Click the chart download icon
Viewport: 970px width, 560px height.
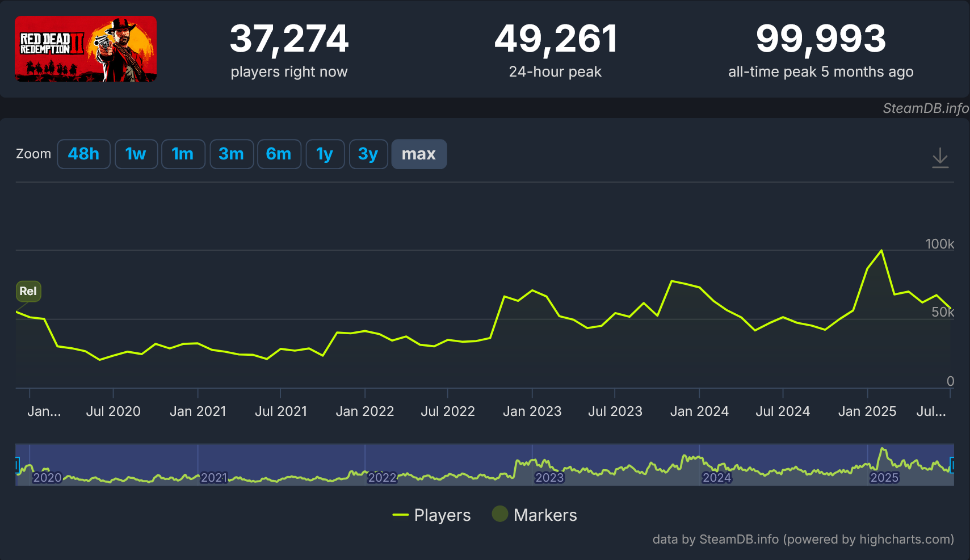click(940, 158)
